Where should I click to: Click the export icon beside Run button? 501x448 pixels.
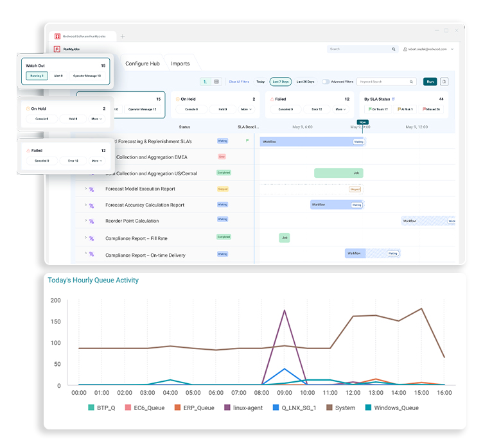[x=444, y=82]
